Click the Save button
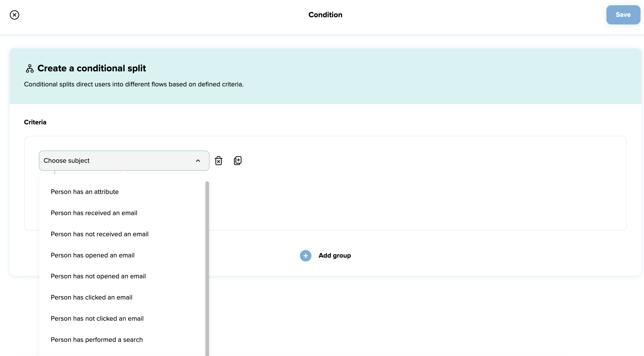 [623, 15]
